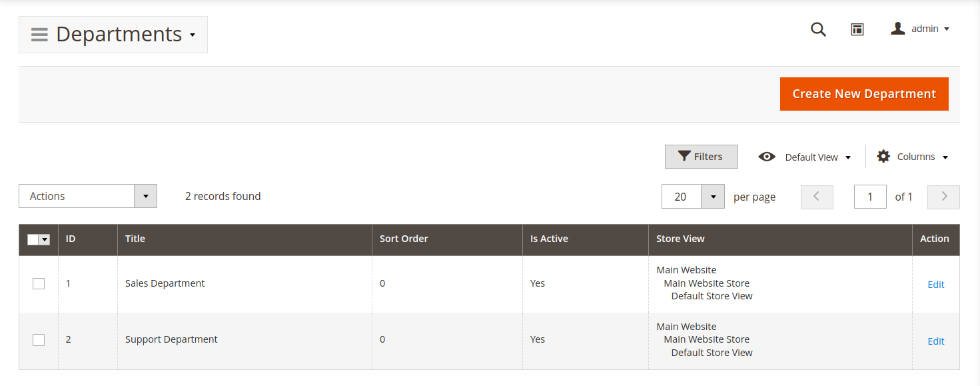Click the Create New Department button

[864, 94]
